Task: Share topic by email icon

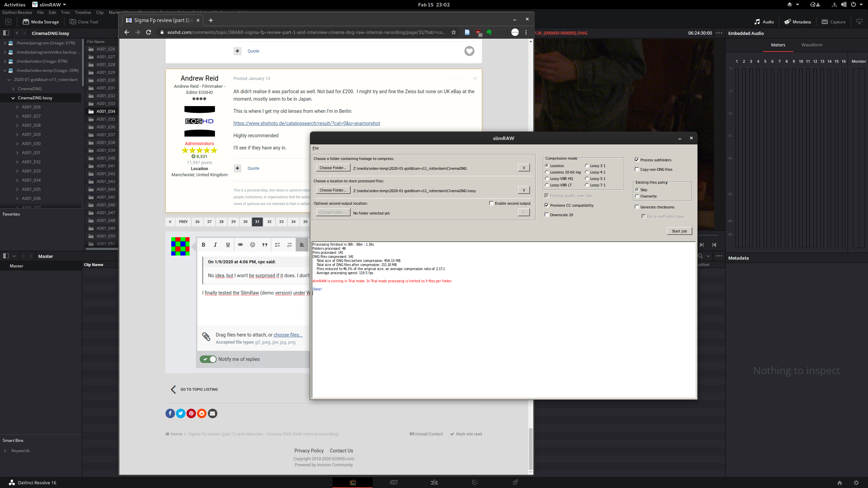Action: point(213,413)
